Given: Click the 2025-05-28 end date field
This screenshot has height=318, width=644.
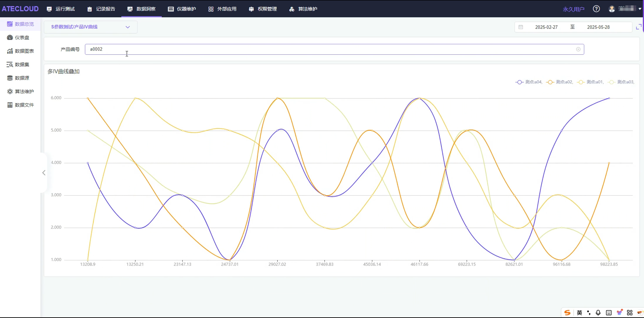Looking at the screenshot, I should [598, 27].
